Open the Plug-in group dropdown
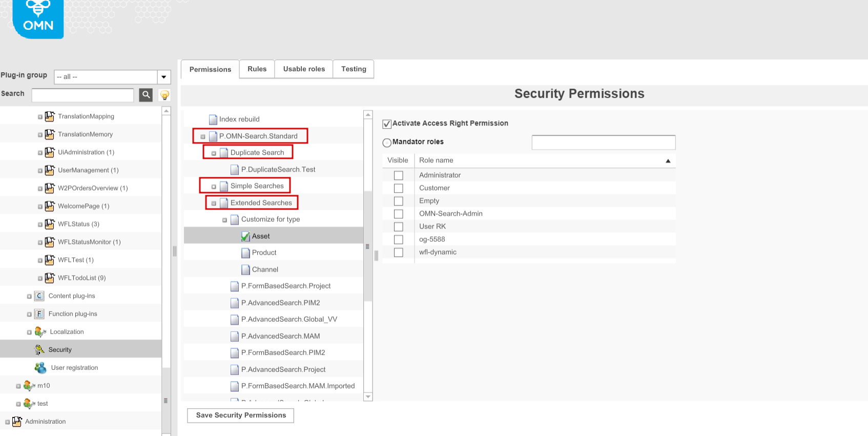Viewport: 868px width, 436px height. [x=164, y=77]
